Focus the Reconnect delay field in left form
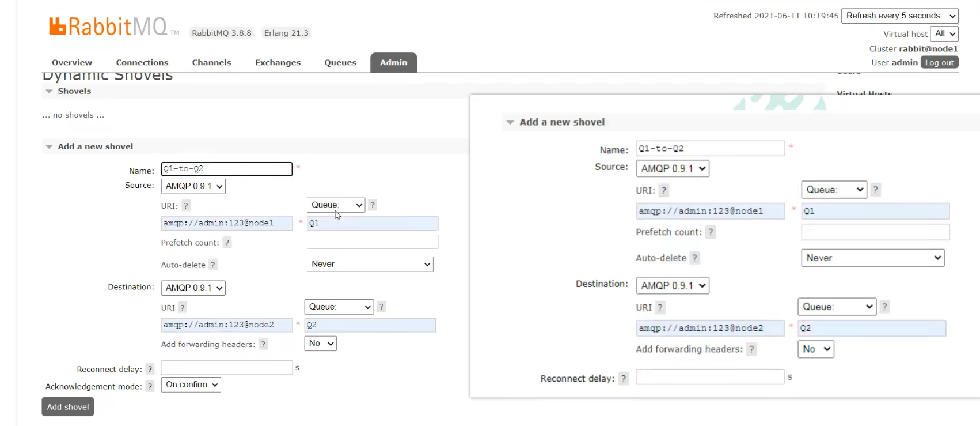Image resolution: width=980 pixels, height=426 pixels. click(x=227, y=367)
